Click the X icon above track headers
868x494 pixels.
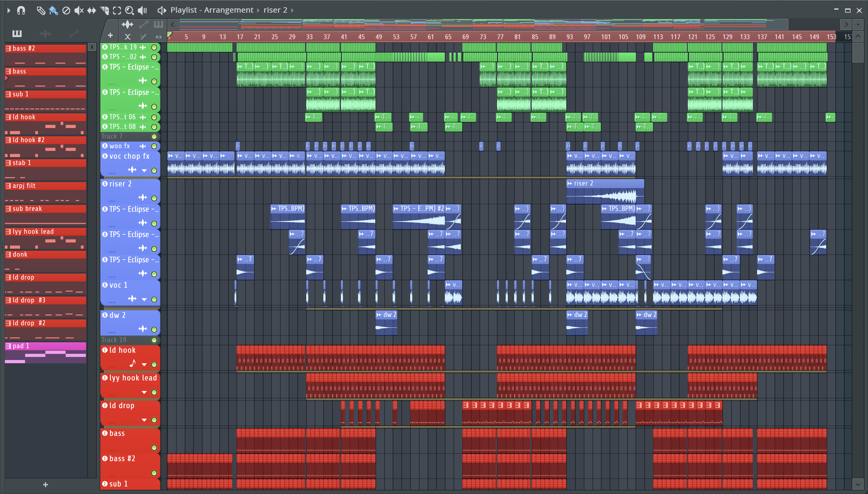(127, 37)
